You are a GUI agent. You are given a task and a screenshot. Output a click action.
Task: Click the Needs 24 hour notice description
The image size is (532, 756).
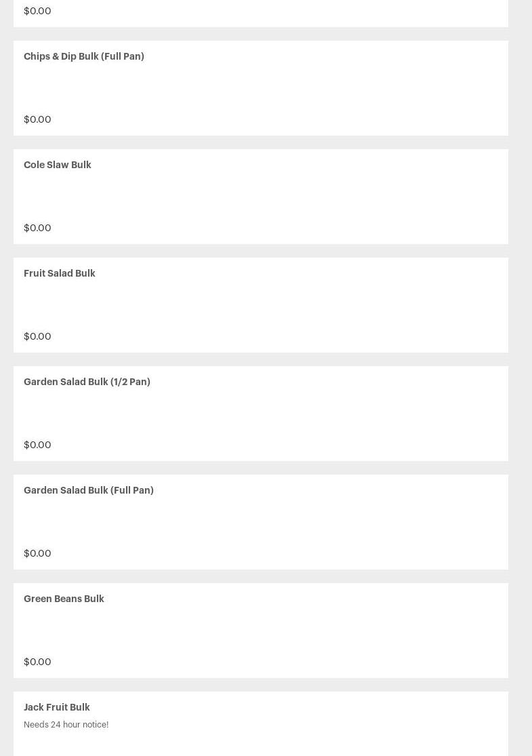pos(66,725)
